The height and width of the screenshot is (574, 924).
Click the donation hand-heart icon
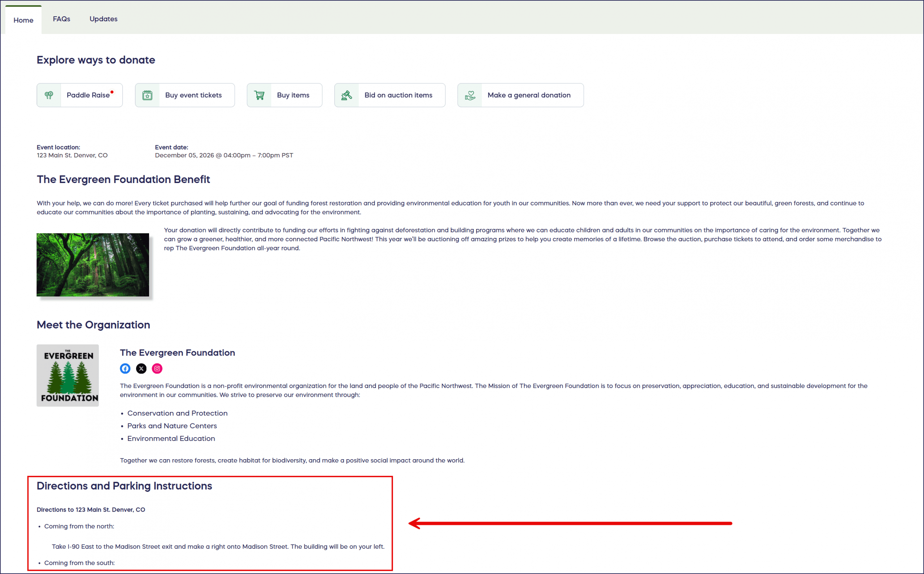pos(470,95)
